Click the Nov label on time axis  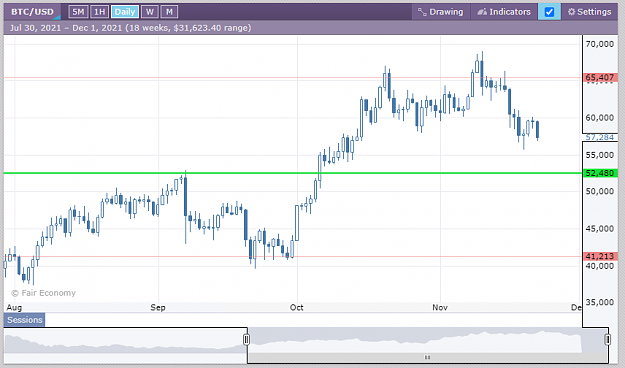point(440,307)
